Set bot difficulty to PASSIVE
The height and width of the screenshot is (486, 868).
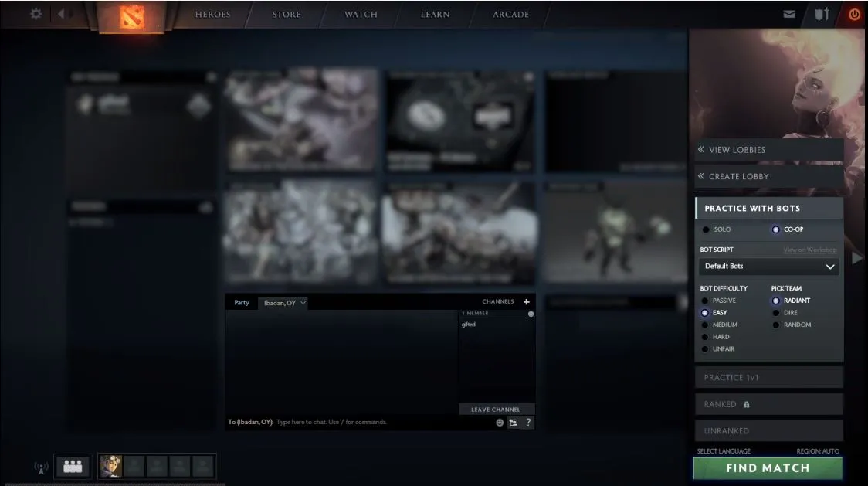click(x=719, y=301)
